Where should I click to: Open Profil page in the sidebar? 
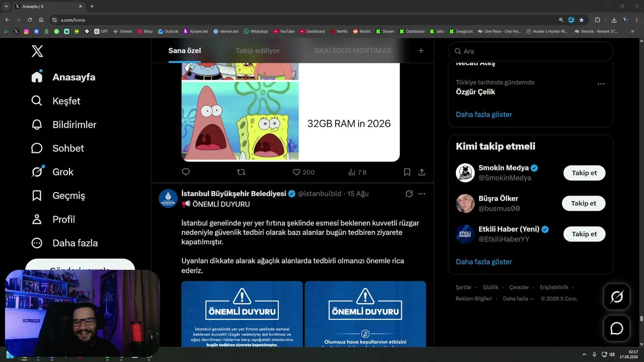[53, 219]
